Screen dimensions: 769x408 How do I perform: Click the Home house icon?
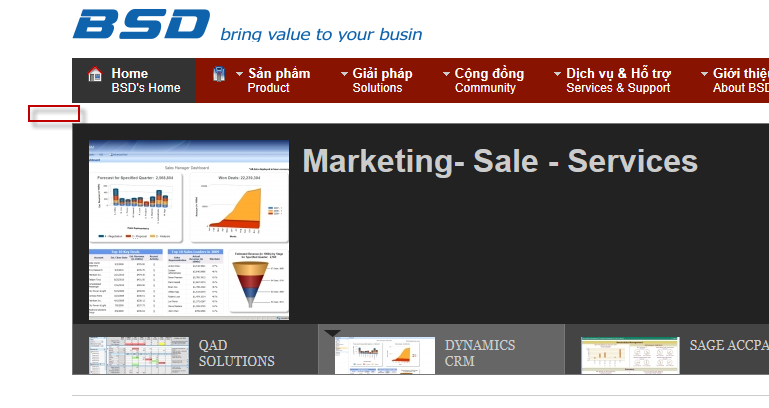tap(95, 74)
